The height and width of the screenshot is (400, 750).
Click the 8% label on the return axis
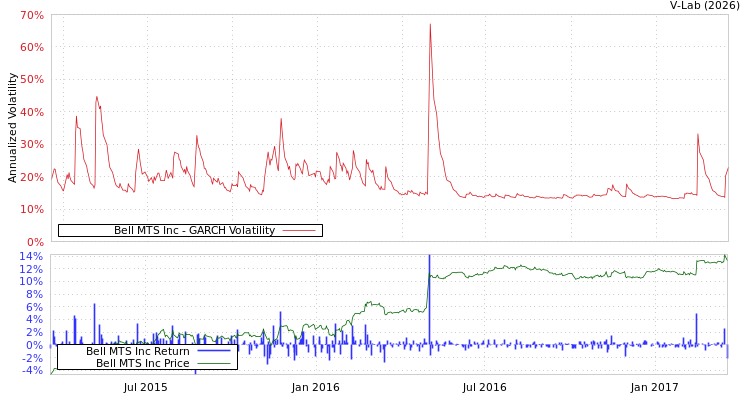33,294
